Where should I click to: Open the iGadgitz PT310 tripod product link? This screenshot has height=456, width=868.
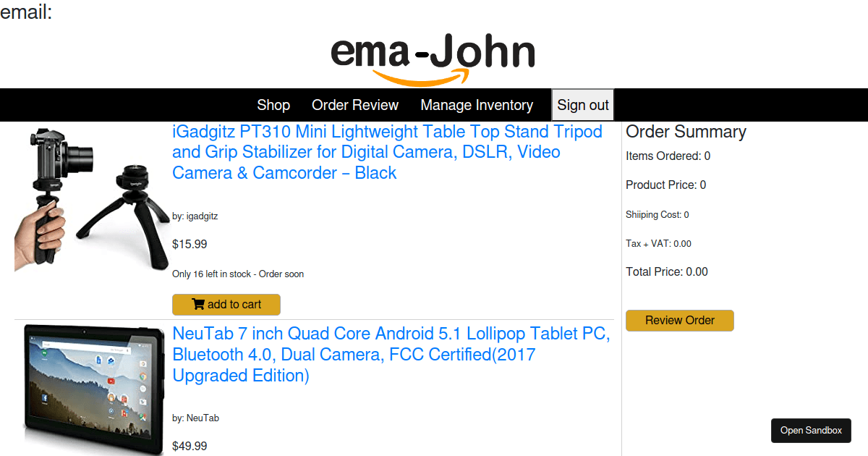(x=386, y=152)
